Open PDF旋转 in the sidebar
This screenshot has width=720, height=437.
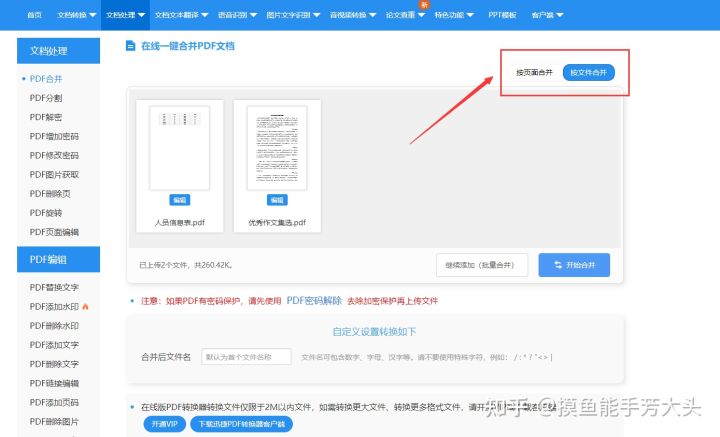[x=46, y=213]
